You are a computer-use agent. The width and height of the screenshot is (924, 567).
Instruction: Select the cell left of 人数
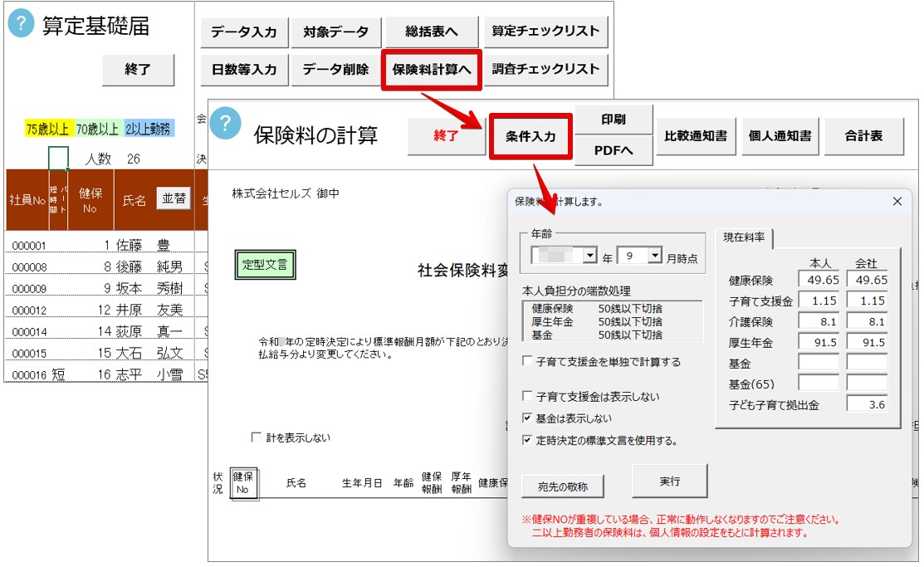pos(58,158)
